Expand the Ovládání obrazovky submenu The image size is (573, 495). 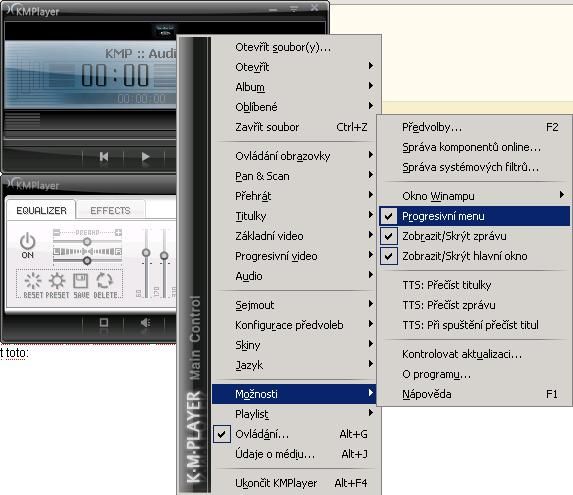(x=295, y=156)
